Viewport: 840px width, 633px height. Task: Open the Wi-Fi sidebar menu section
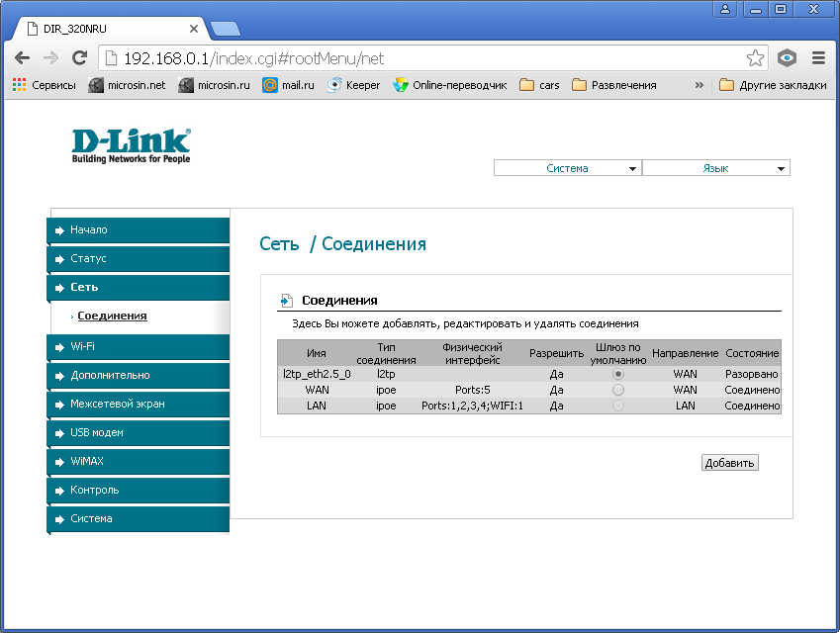click(x=139, y=347)
